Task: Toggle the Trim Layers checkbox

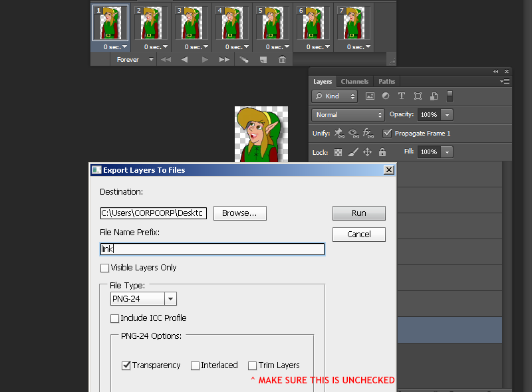Action: click(253, 365)
